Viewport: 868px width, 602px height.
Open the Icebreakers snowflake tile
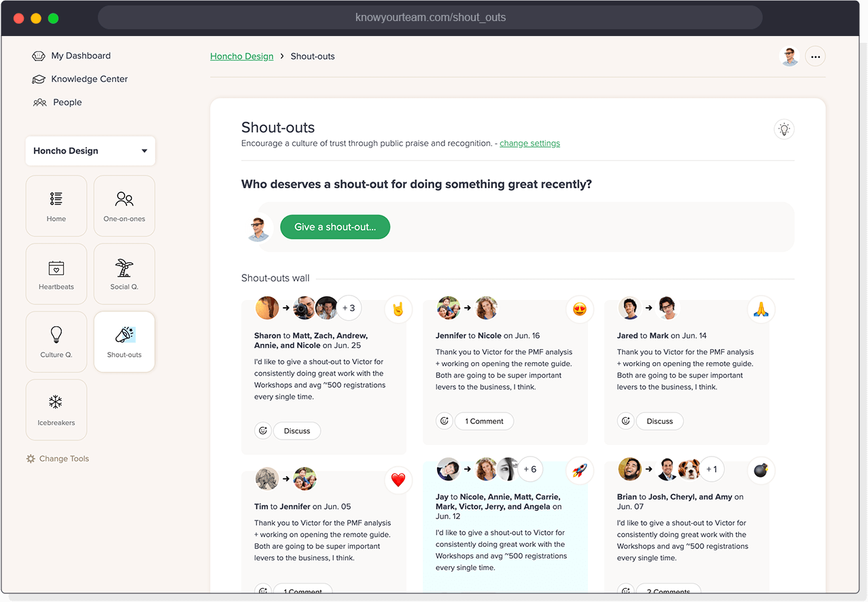click(x=56, y=410)
